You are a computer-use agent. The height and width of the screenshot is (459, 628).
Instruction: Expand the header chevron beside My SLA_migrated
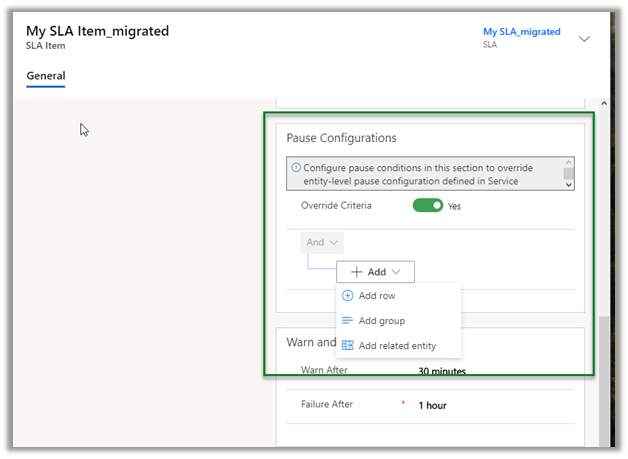tap(585, 39)
